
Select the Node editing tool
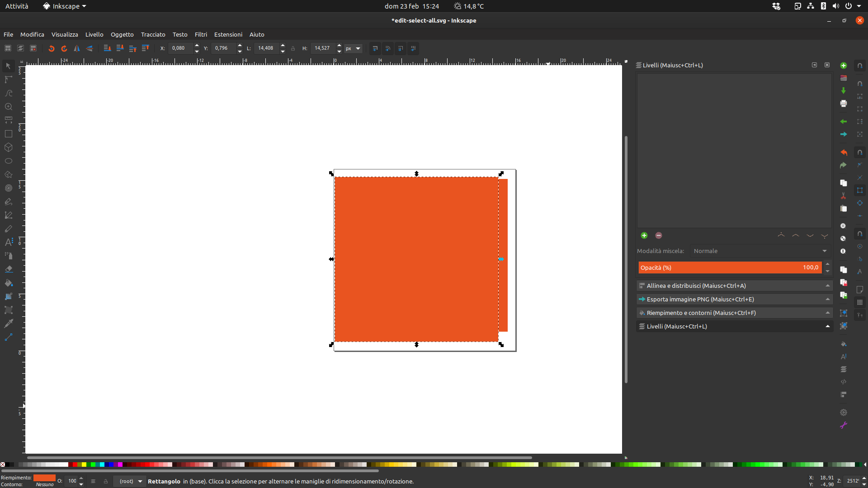(x=8, y=80)
